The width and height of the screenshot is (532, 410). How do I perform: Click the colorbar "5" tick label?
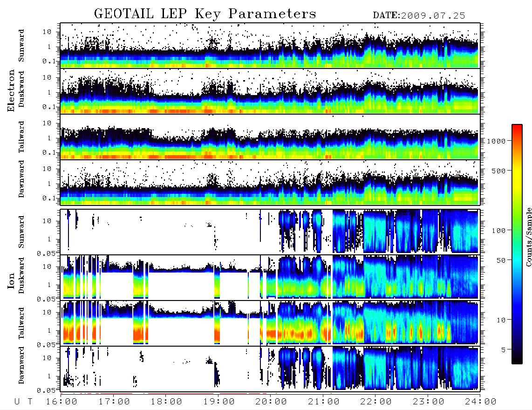pos(504,349)
